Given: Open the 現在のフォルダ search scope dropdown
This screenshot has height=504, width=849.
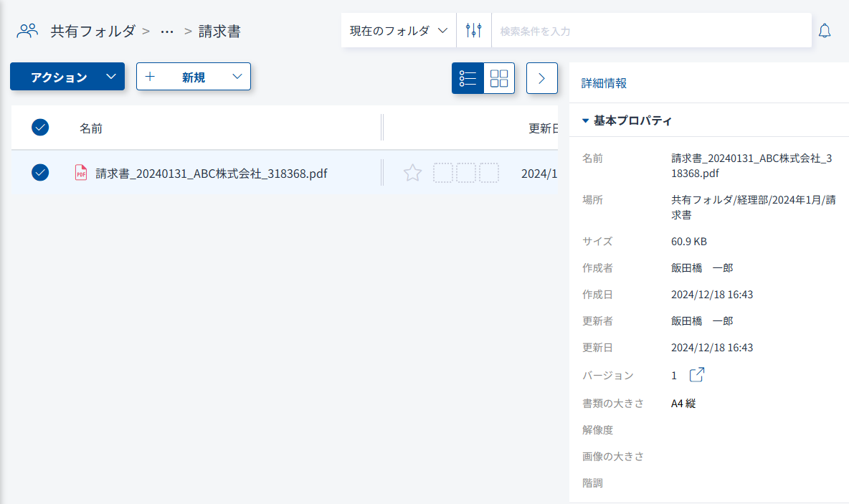Looking at the screenshot, I should [398, 31].
